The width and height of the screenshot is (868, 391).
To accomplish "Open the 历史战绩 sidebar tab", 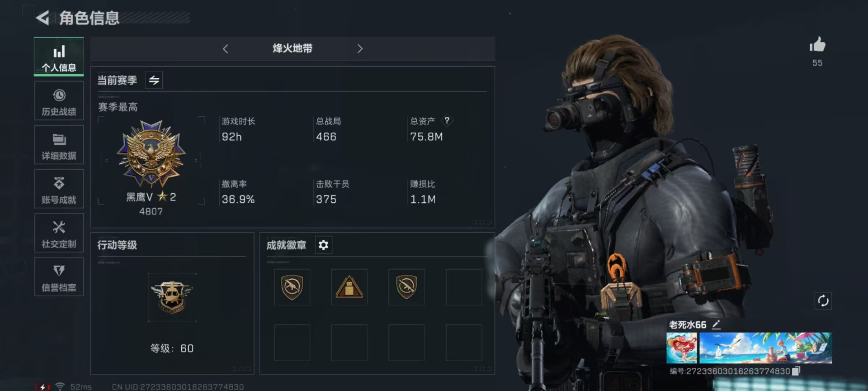I will (x=59, y=101).
